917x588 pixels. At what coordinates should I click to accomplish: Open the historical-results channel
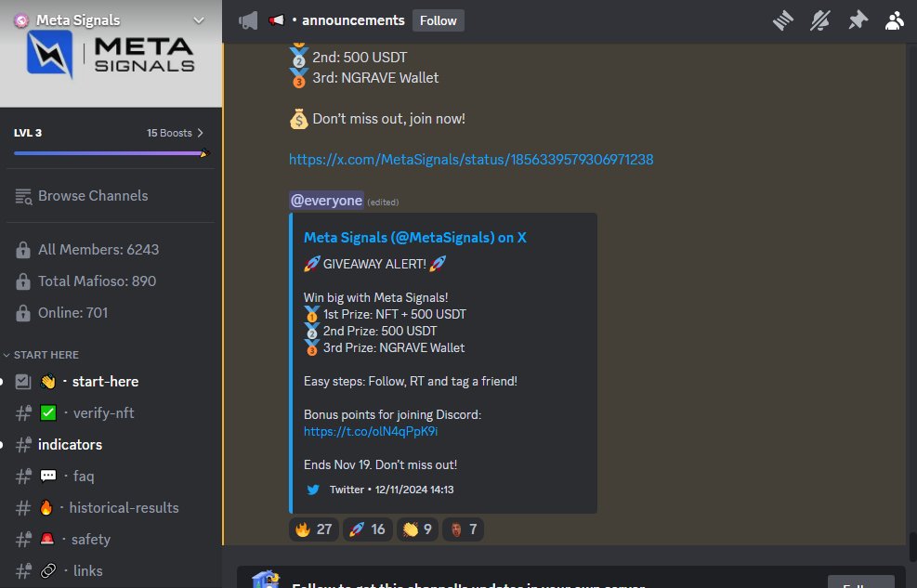tap(111, 508)
